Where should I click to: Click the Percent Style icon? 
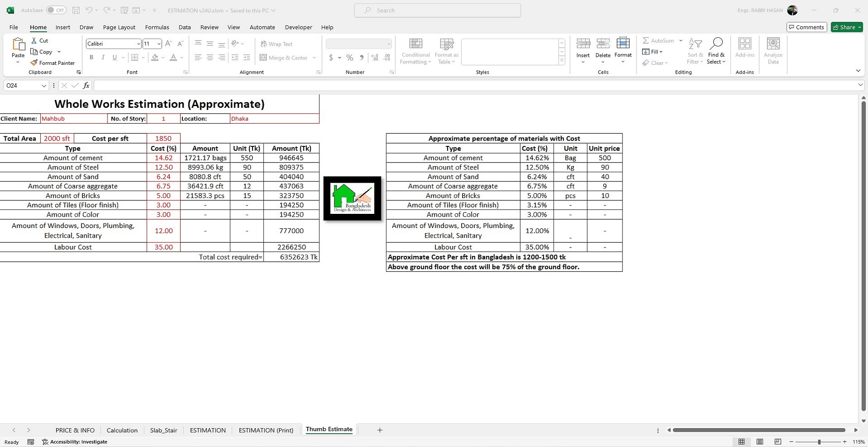[349, 57]
